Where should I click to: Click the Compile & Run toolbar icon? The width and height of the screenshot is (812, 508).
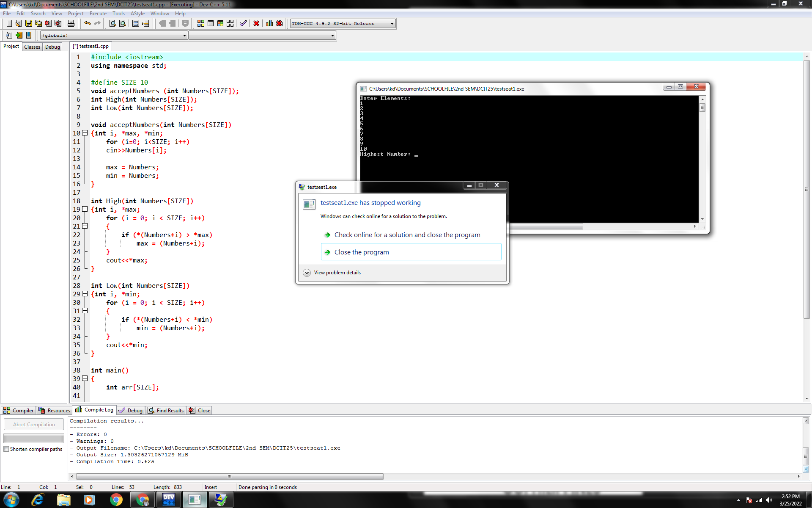[220, 23]
